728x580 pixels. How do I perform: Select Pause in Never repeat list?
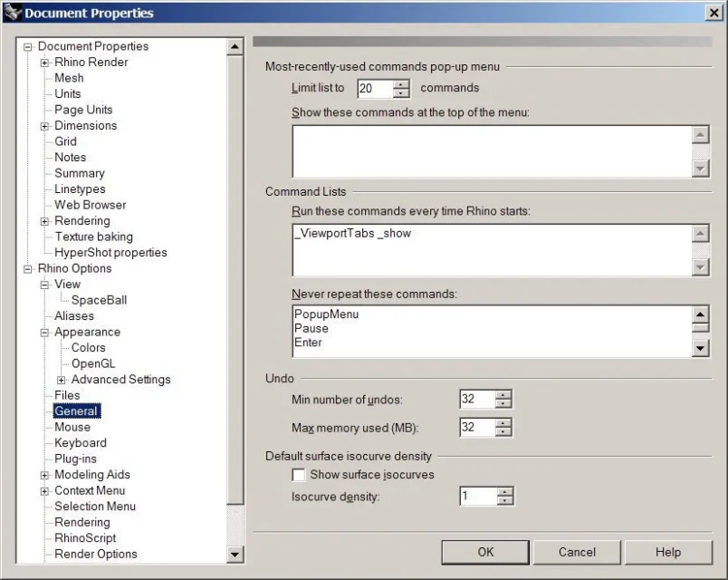pyautogui.click(x=311, y=328)
